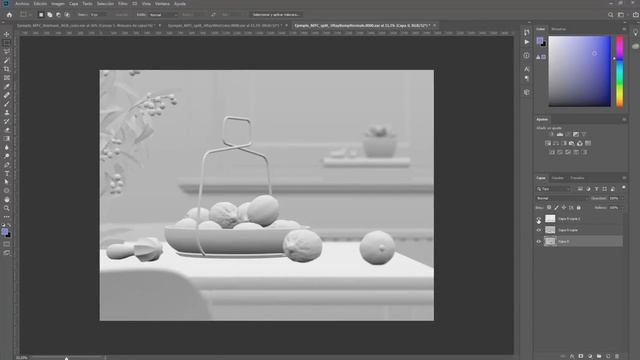This screenshot has width=640, height=360.
Task: Select the Ellipse shape tool
Action: tap(7, 191)
